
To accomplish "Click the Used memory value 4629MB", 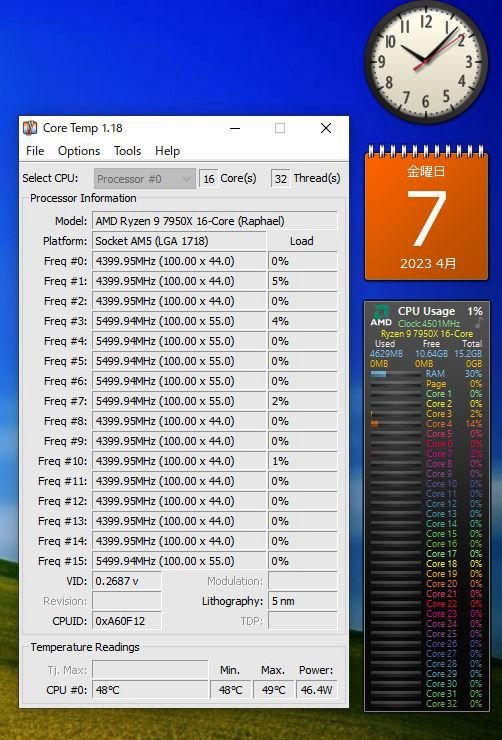I will pyautogui.click(x=386, y=354).
